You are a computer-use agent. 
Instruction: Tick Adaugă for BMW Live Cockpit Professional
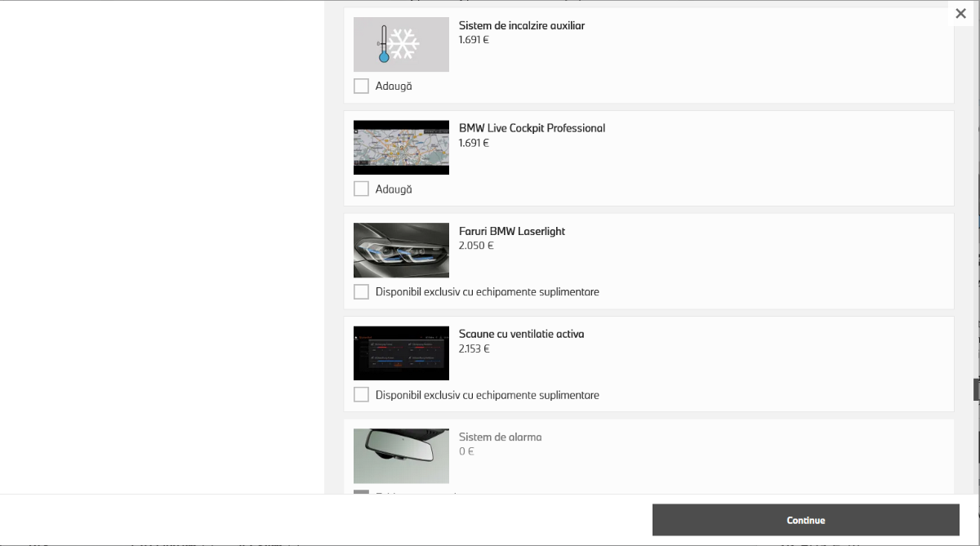coord(361,189)
